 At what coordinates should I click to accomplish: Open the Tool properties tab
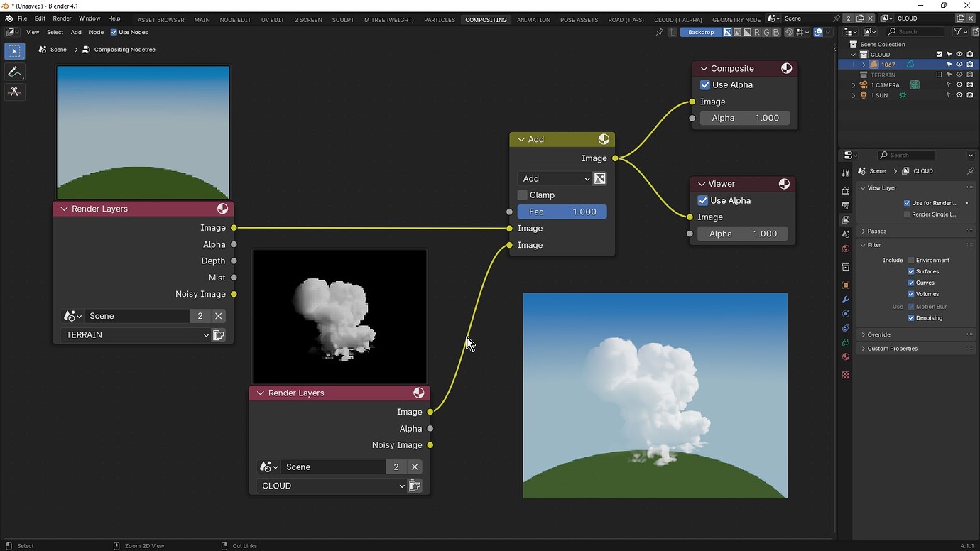pos(845,173)
